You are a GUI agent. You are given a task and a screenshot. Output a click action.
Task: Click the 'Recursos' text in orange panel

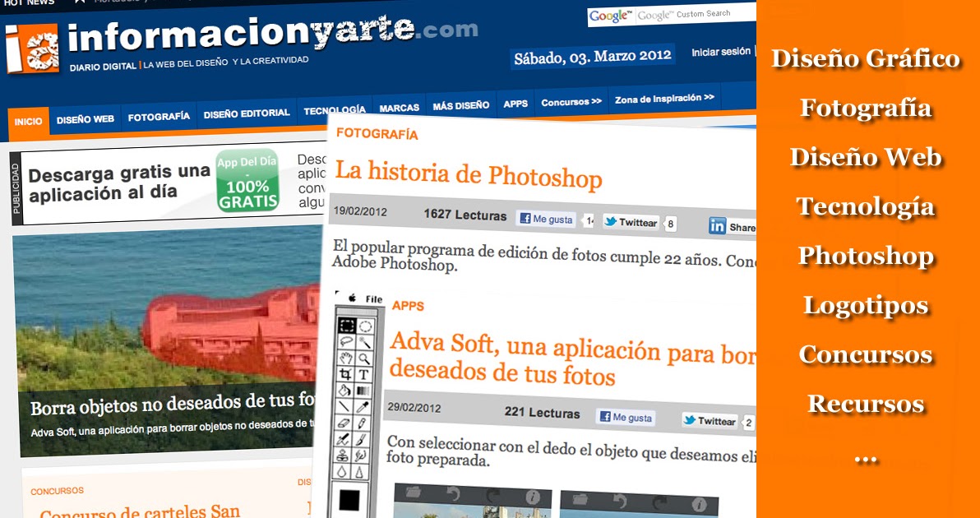coord(866,404)
